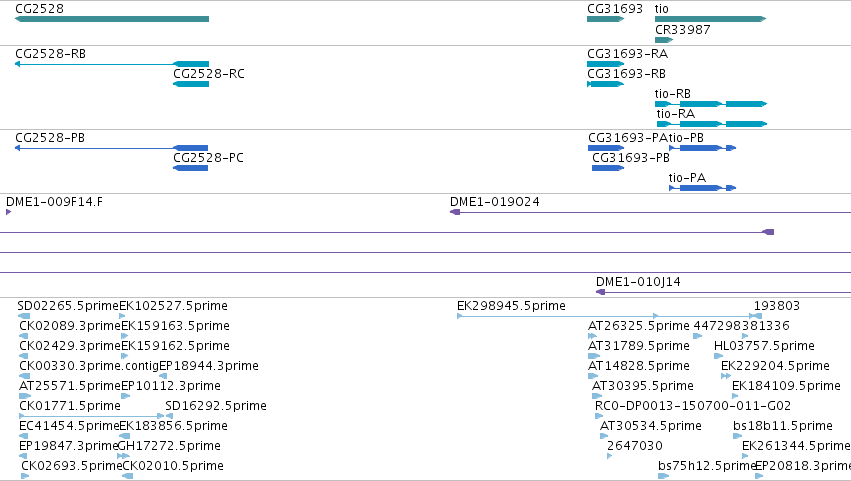Click the tio gene feature bar
The width and height of the screenshot is (851, 481).
(710, 19)
